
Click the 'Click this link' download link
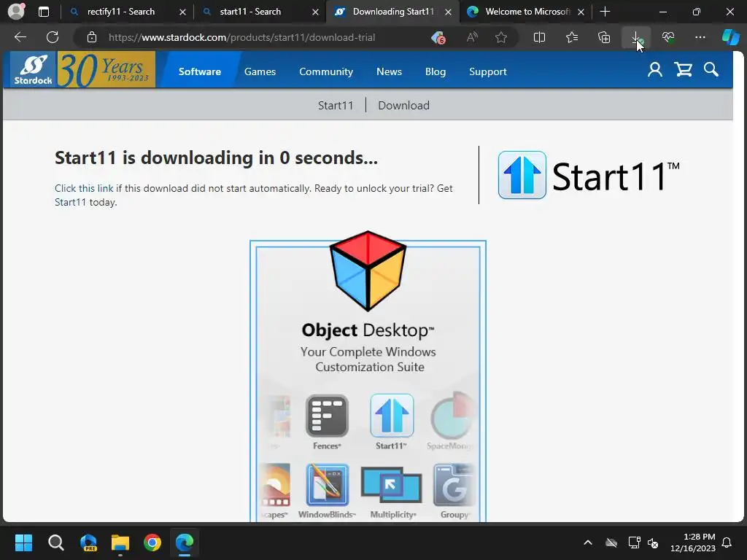(x=84, y=188)
